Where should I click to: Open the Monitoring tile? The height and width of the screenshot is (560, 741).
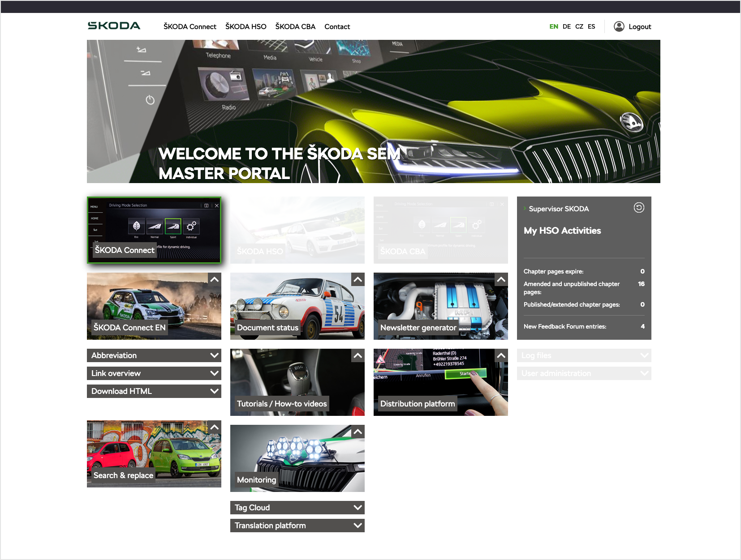[x=297, y=458]
